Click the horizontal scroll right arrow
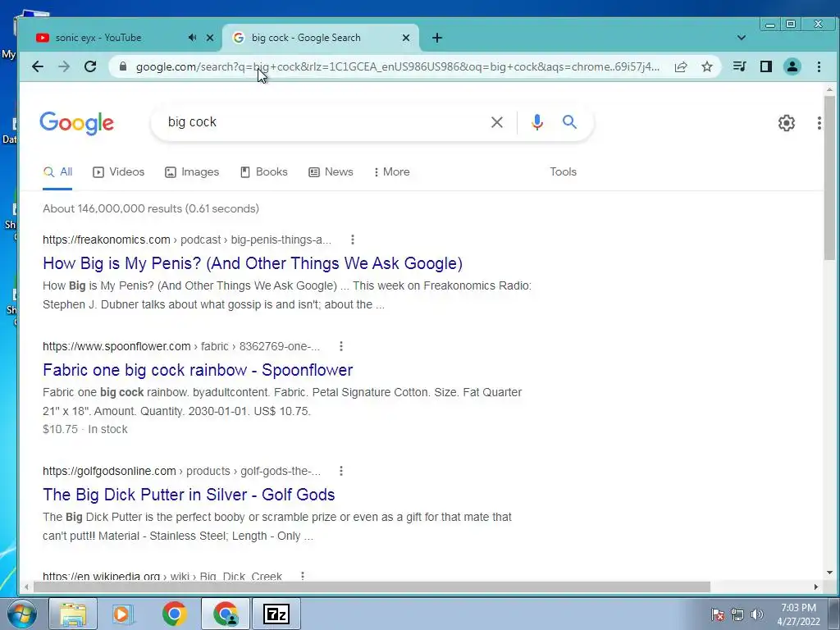Viewport: 840px width, 630px height. coord(816,587)
